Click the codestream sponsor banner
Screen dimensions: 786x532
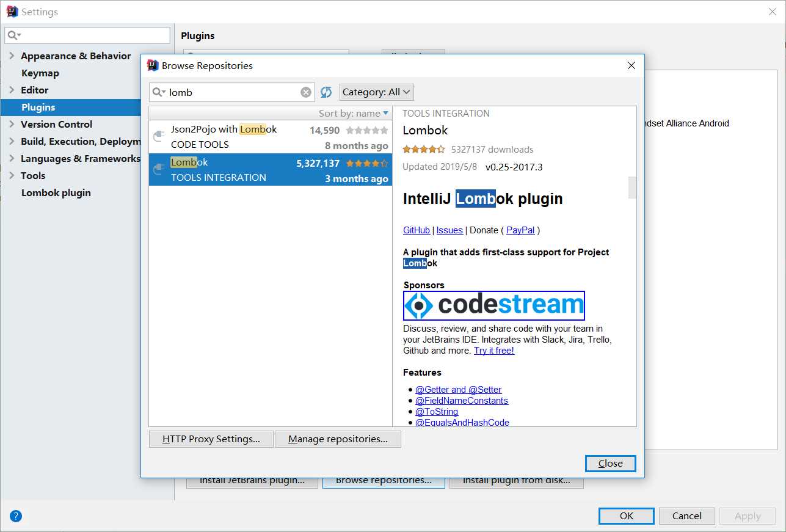pyautogui.click(x=494, y=305)
